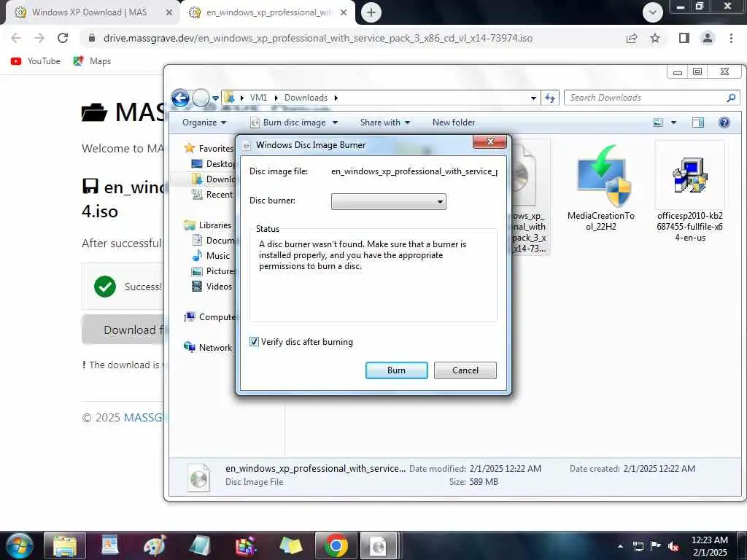Open Music library in navigation pane

coord(211,256)
